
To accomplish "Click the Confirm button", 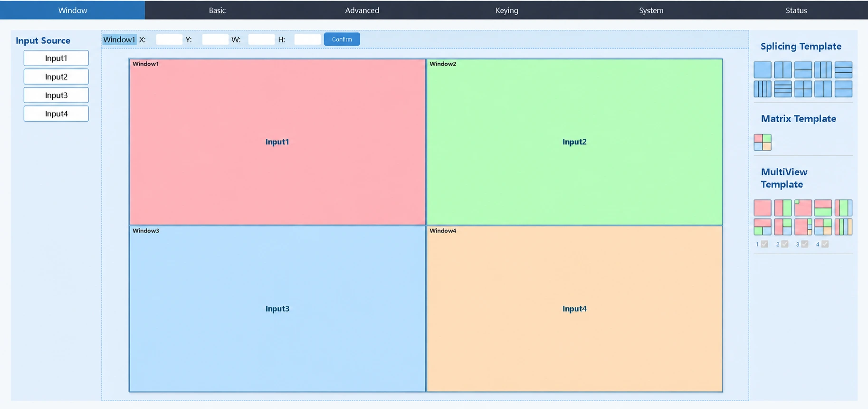I will tap(342, 39).
